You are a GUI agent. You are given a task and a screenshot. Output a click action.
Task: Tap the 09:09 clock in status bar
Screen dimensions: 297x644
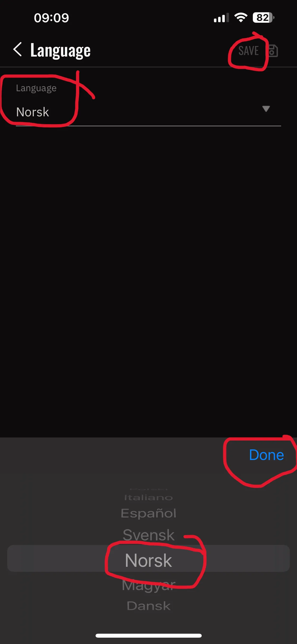click(x=51, y=18)
